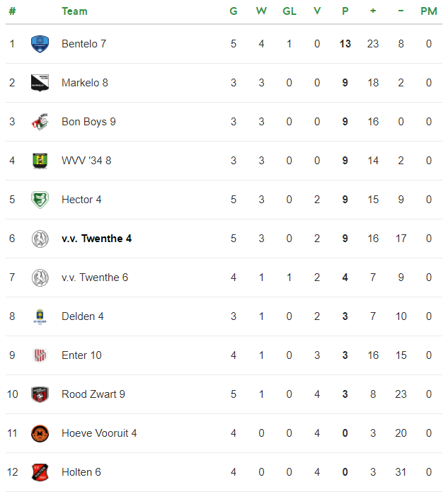Screen dimensions: 448x492
Task: Open the v.v. Twenthe 6 team name
Action: tap(95, 278)
